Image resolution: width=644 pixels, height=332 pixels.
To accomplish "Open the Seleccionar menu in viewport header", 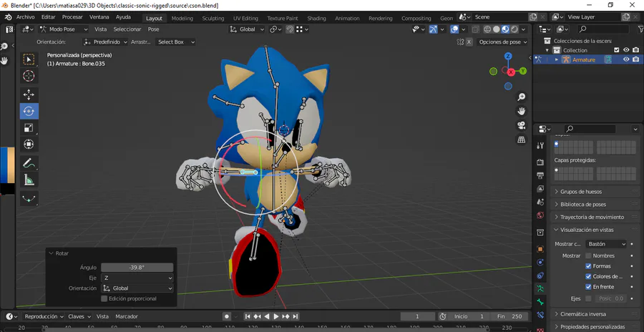I will pos(127,29).
